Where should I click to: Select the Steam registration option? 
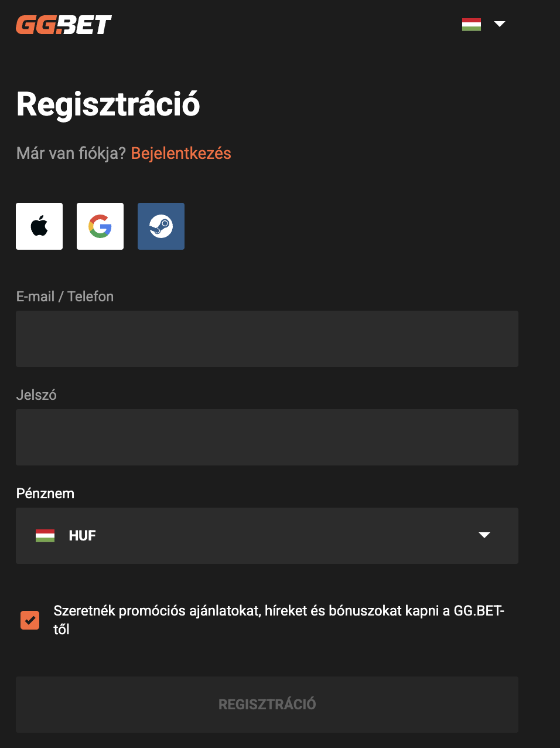pos(161,226)
